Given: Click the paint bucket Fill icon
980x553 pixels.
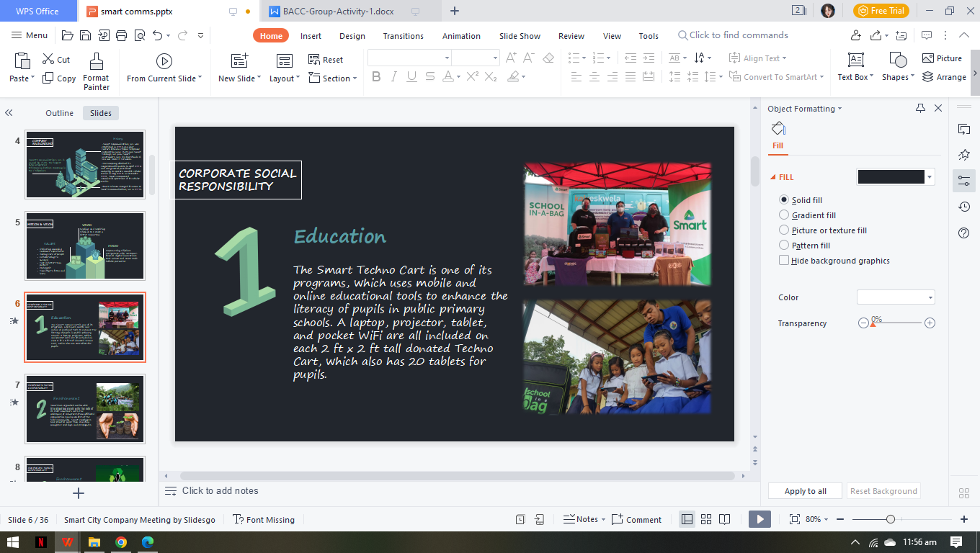Looking at the screenshot, I should pos(778,129).
